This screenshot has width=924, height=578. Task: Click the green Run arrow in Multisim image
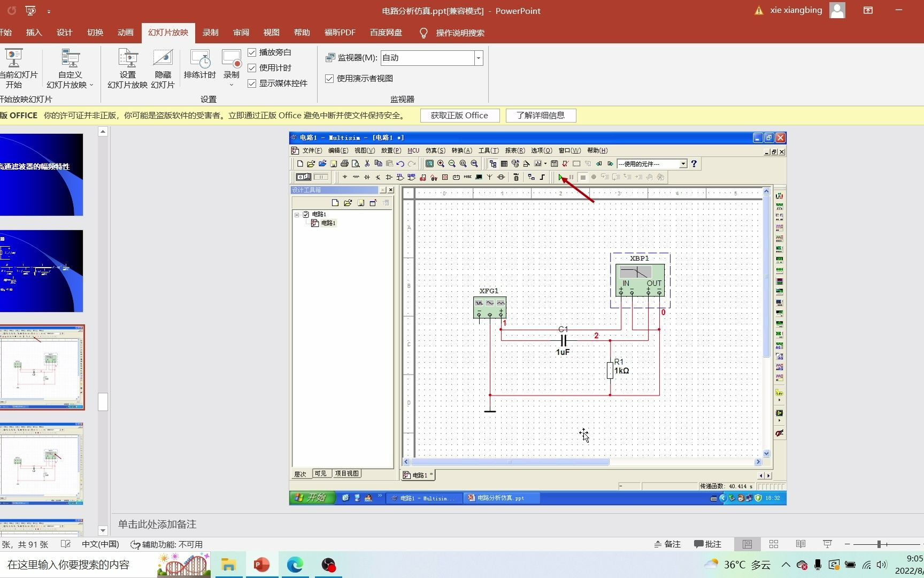pyautogui.click(x=560, y=177)
